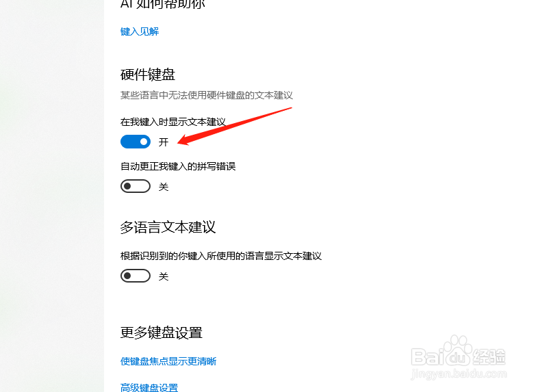Select the 自动更正我键入的拼写错误 label
Screen dimensions: 536x392
[x=178, y=166]
